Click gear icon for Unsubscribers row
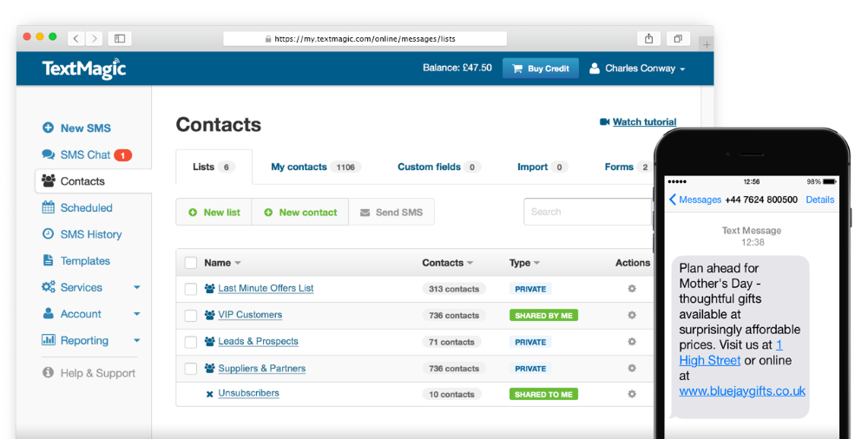The width and height of the screenshot is (868, 439). pyautogui.click(x=632, y=394)
